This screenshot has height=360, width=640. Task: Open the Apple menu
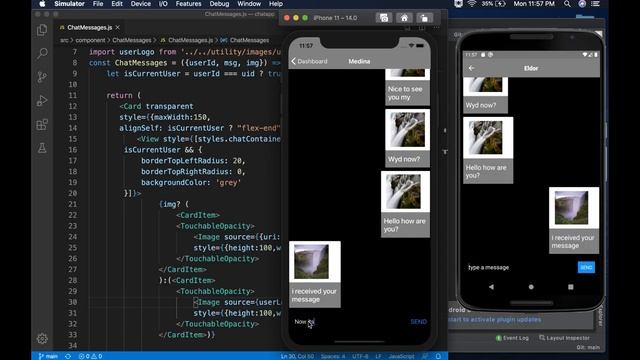point(42,4)
